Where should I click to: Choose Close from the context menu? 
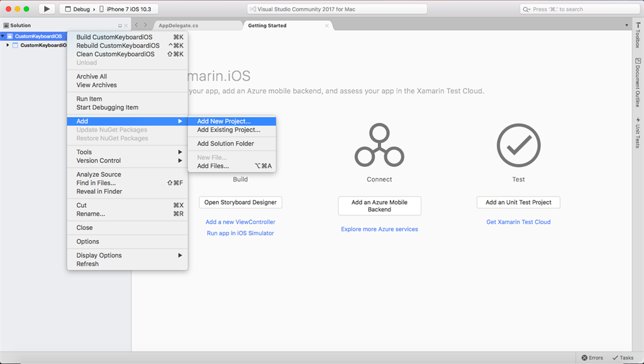127,227
